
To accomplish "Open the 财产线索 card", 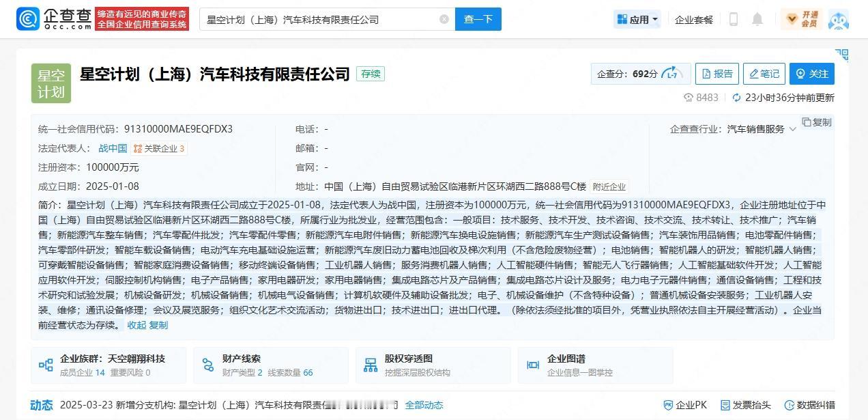I will coord(270,365).
